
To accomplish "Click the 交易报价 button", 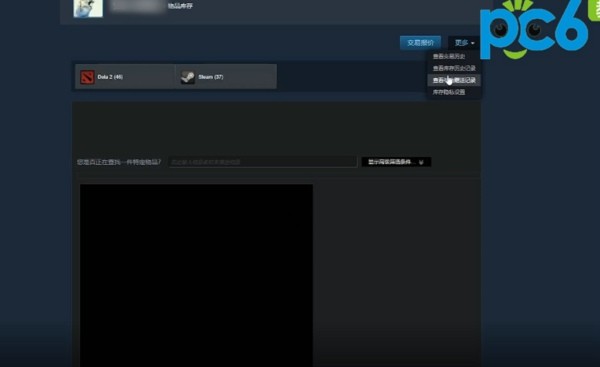I will tap(420, 43).
